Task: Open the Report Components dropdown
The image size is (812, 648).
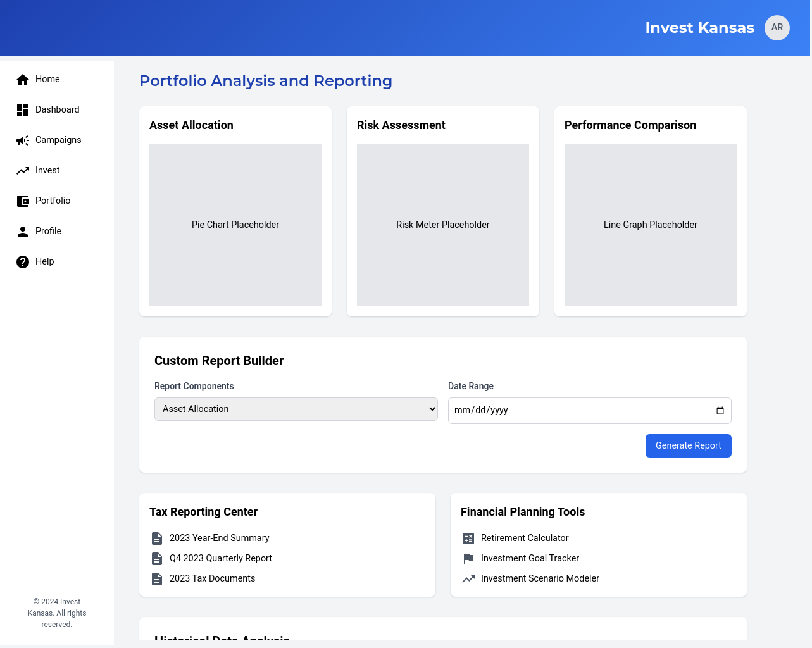Action: click(296, 409)
